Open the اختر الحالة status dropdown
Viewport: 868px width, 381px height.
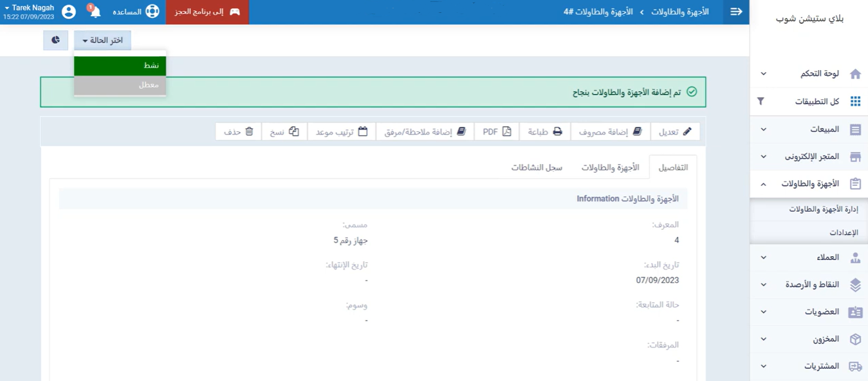(x=102, y=41)
